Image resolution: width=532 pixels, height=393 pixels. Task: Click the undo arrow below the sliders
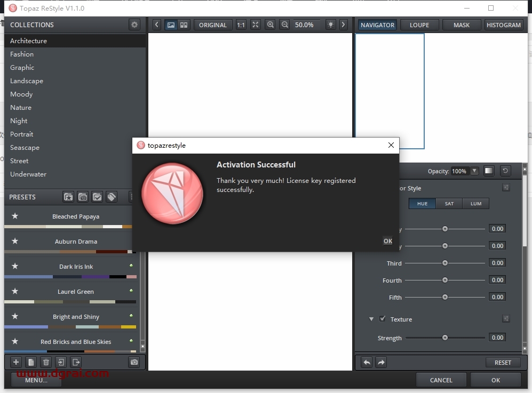pyautogui.click(x=367, y=362)
